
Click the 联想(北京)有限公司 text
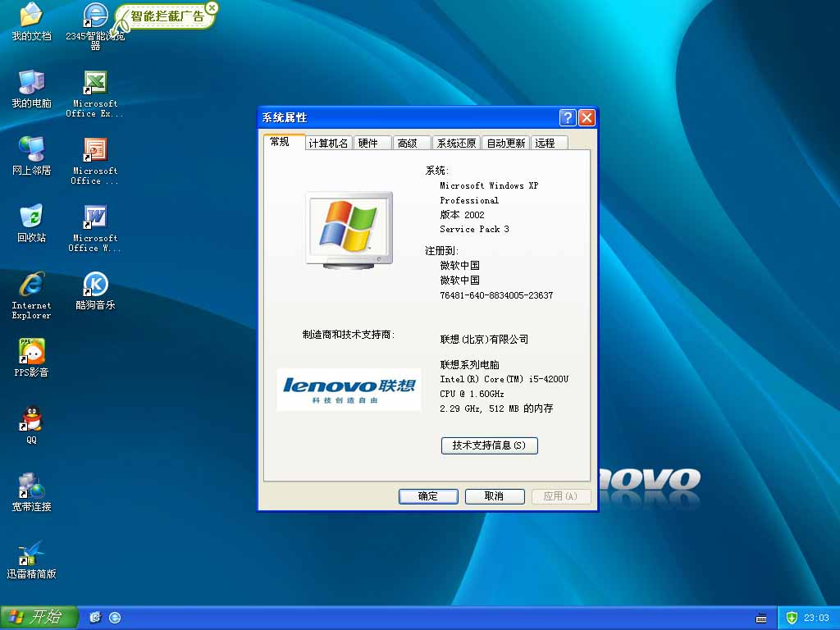[484, 339]
